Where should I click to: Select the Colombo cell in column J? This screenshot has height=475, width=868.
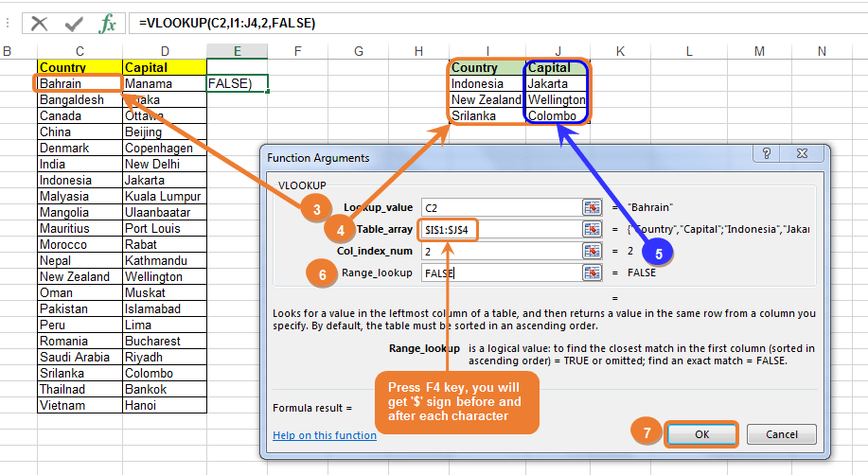[x=558, y=115]
